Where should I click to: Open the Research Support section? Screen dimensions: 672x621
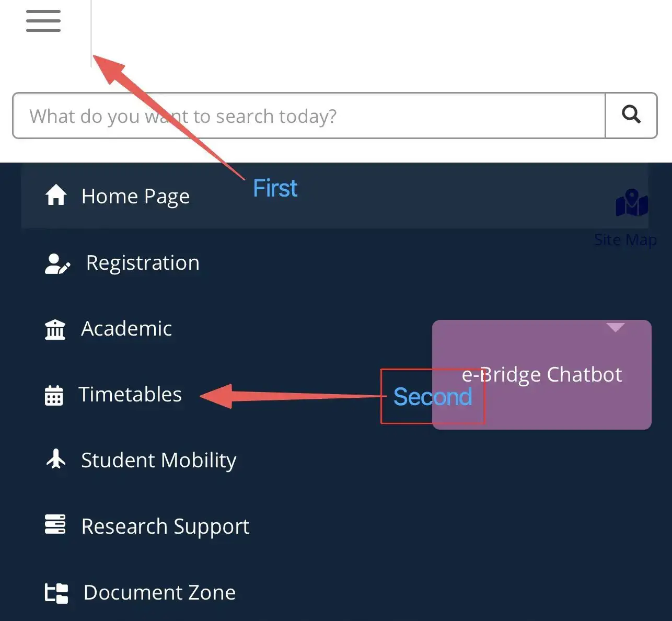[x=165, y=526]
